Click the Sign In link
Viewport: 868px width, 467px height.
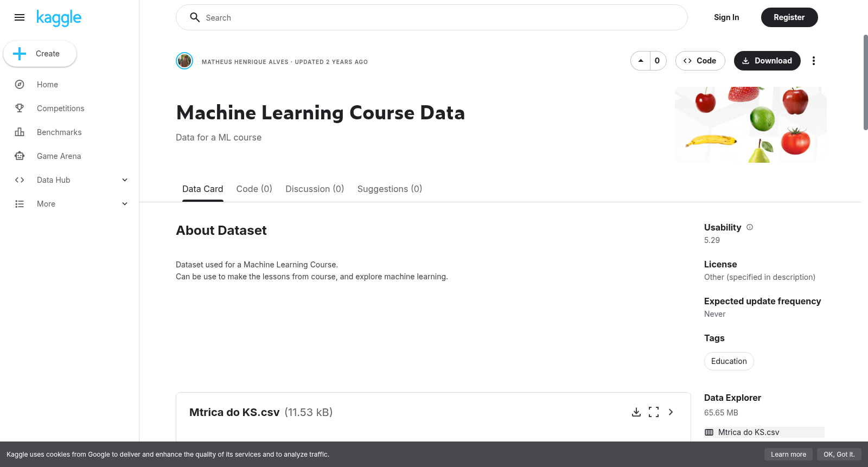tap(726, 17)
